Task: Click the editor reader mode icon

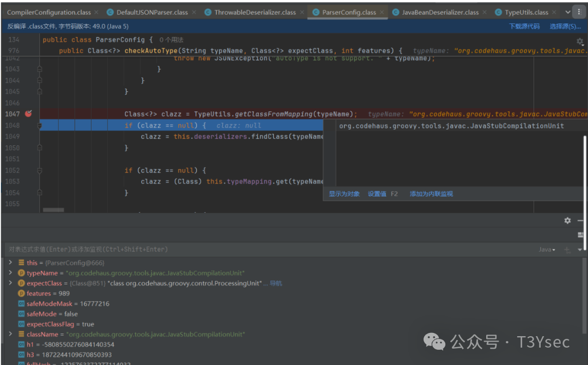Action: (x=579, y=41)
